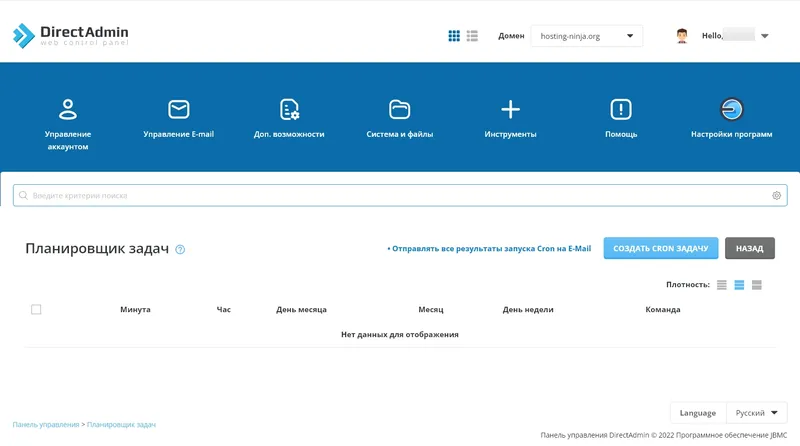Click Нет данных для отображения message

tap(399, 334)
